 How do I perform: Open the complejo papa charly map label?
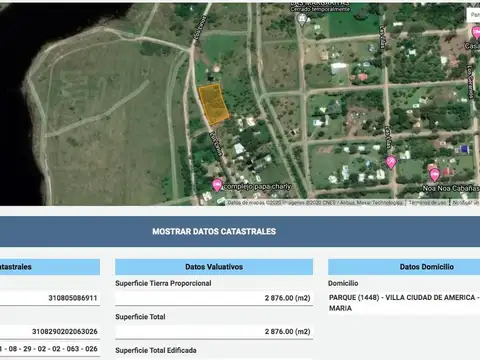tap(257, 186)
